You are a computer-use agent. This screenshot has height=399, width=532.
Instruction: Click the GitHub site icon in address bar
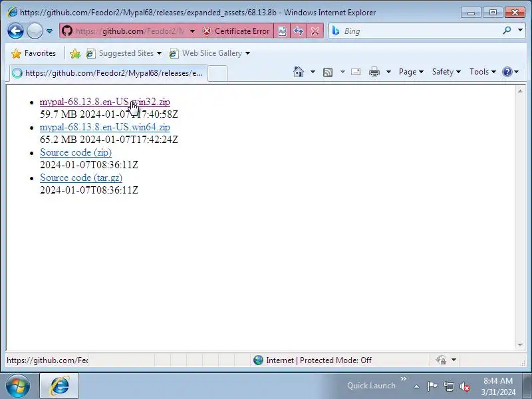pos(67,31)
